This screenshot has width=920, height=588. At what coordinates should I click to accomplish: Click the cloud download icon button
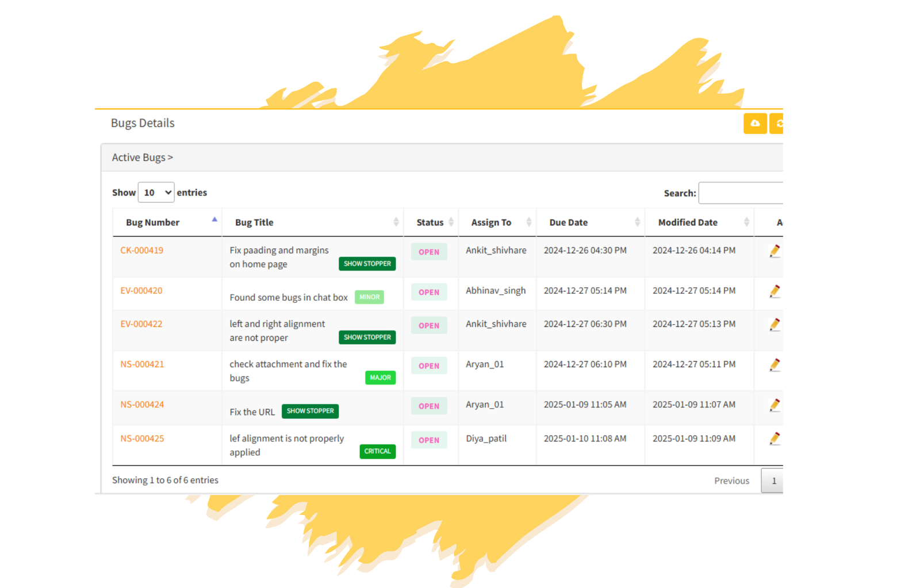[x=754, y=124]
